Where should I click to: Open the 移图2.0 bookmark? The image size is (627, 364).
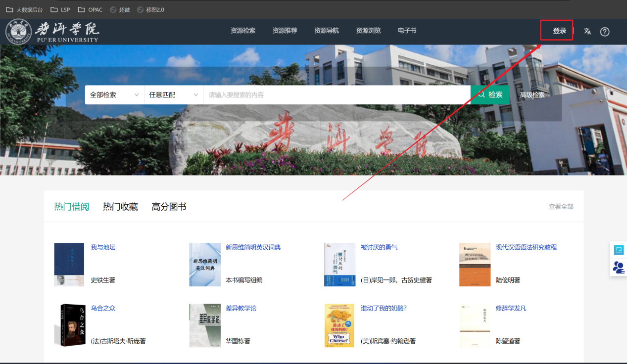pyautogui.click(x=150, y=9)
